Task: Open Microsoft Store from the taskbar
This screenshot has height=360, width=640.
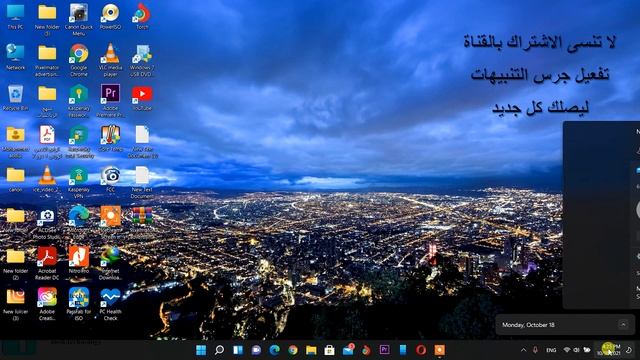Action: tap(329, 350)
